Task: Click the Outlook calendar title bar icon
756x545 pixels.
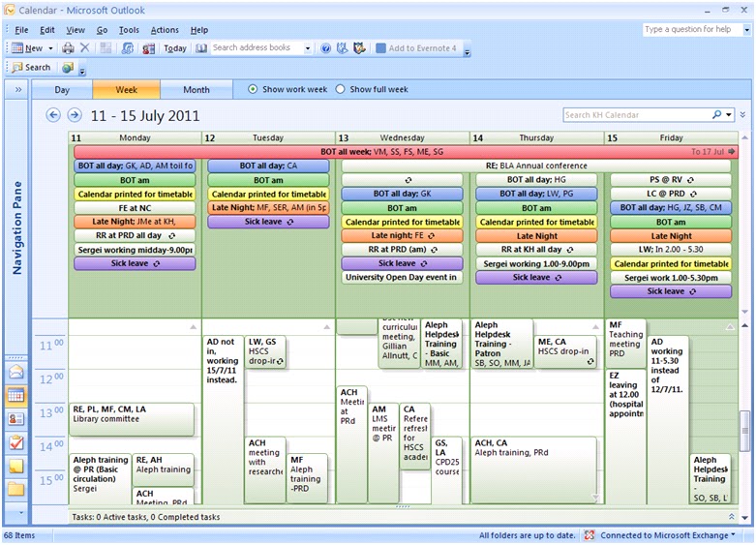Action: click(x=10, y=10)
